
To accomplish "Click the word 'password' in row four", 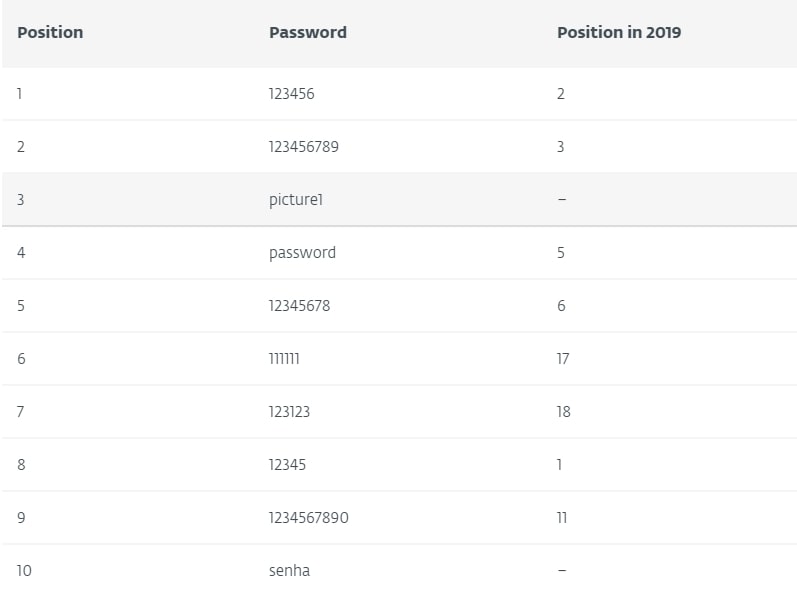I will [302, 253].
